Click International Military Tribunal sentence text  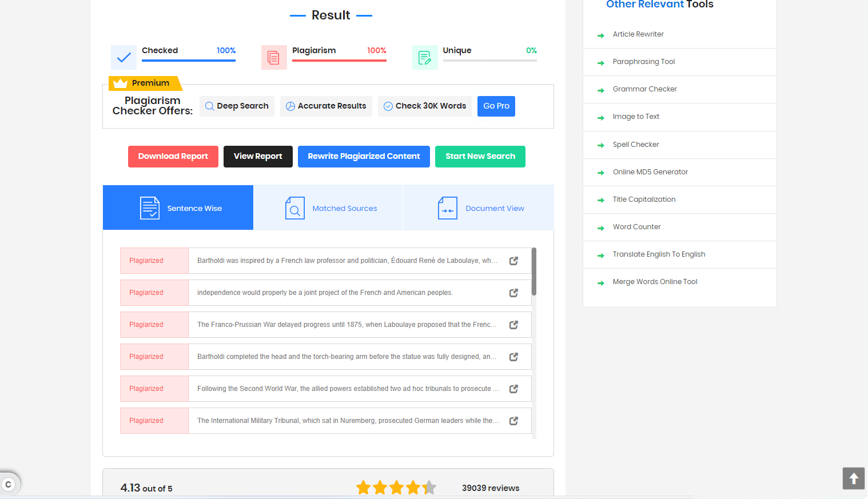(x=348, y=421)
